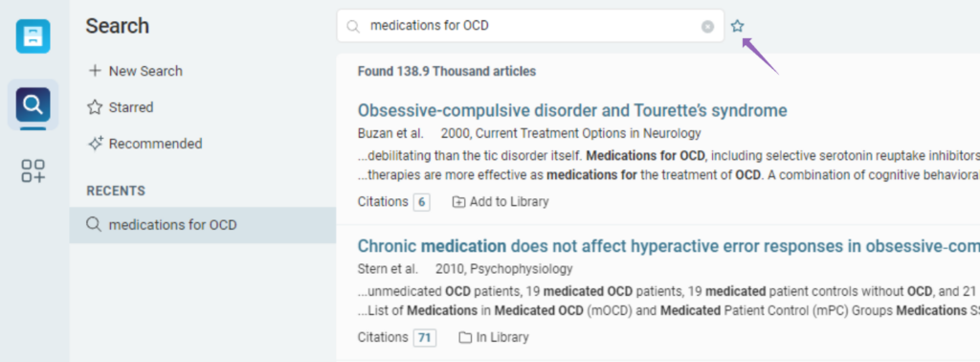Open the library icon in the sidebar
Screen dimensions: 980x362
point(33,36)
